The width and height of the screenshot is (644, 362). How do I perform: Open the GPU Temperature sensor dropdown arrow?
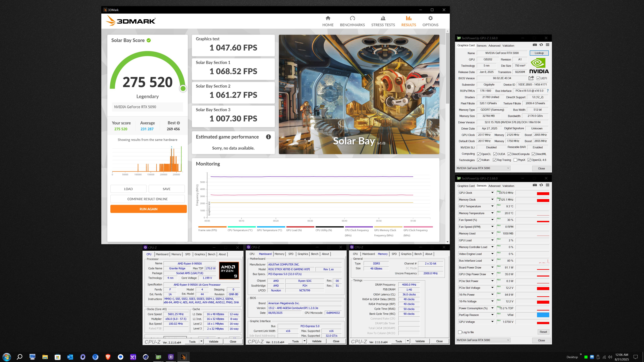(492, 206)
